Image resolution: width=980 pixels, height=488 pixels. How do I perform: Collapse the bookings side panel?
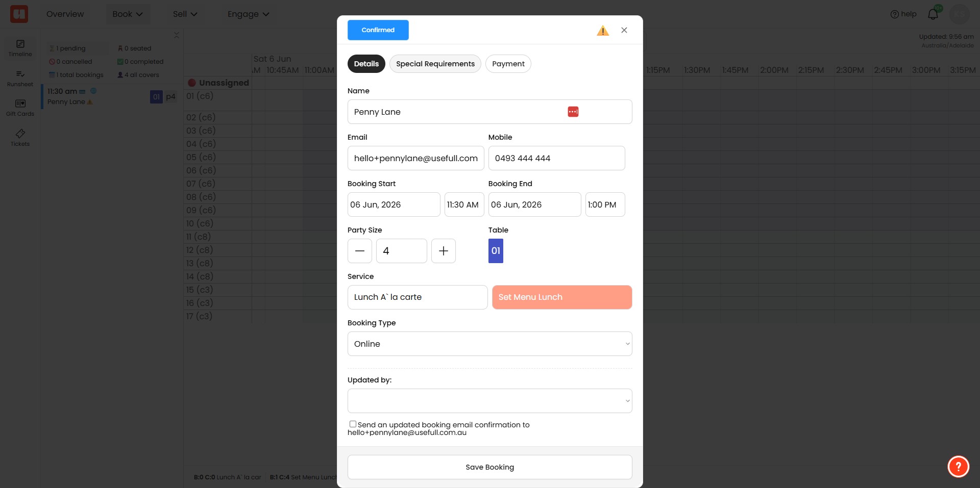176,35
